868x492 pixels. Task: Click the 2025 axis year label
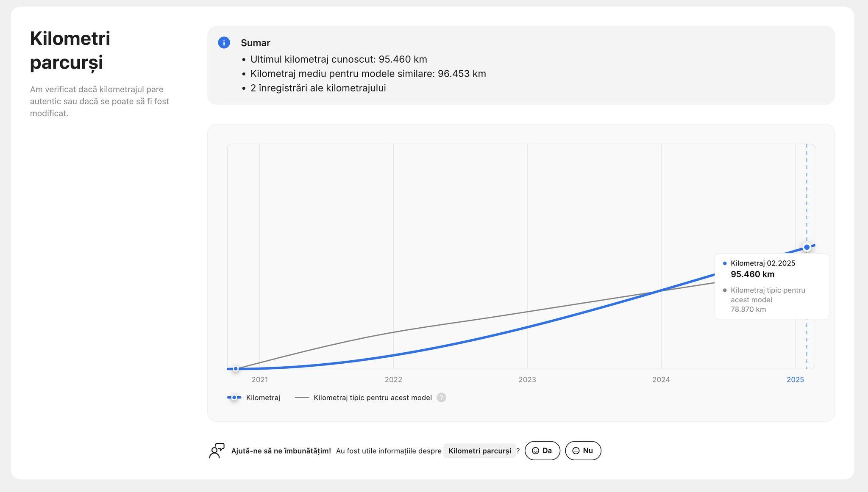click(x=795, y=380)
